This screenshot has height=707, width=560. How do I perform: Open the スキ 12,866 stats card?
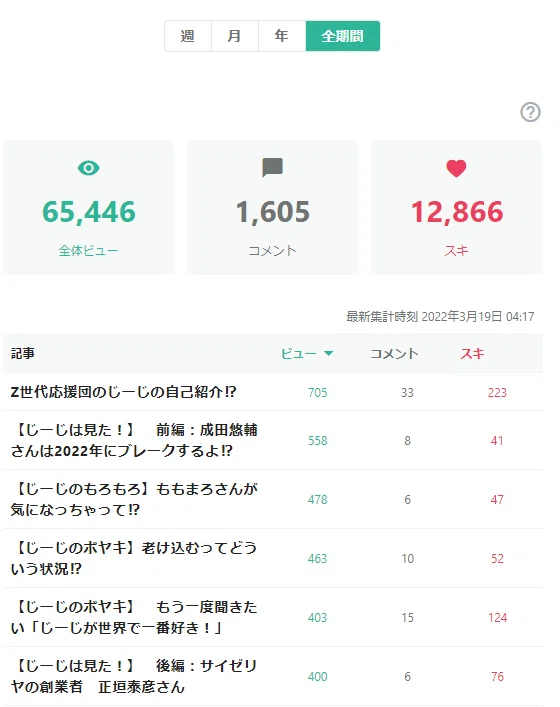[457, 207]
